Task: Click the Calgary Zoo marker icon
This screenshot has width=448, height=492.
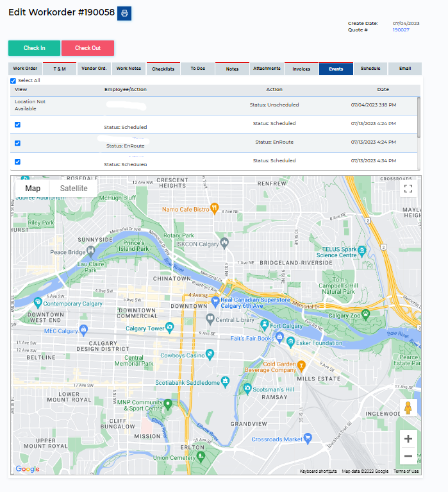Action: [365, 314]
